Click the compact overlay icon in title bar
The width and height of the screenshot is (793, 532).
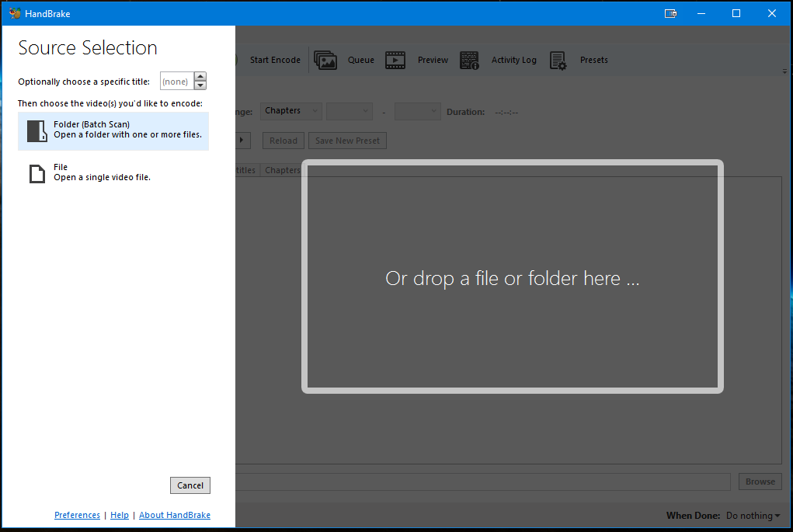[x=670, y=14]
